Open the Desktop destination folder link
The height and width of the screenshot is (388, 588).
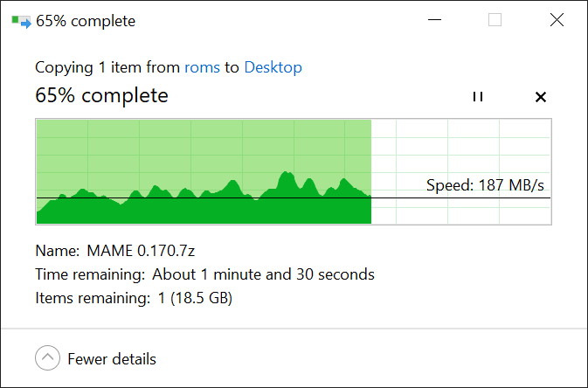[273, 67]
